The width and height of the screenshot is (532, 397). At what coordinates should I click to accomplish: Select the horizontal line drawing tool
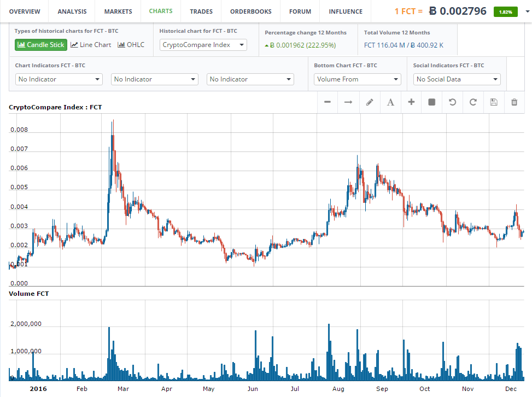(x=327, y=102)
